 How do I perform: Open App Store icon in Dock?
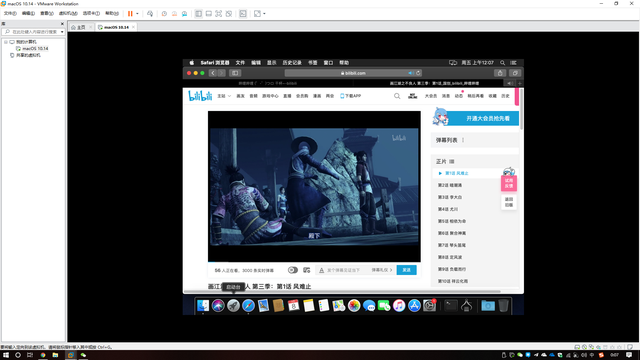tap(414, 306)
